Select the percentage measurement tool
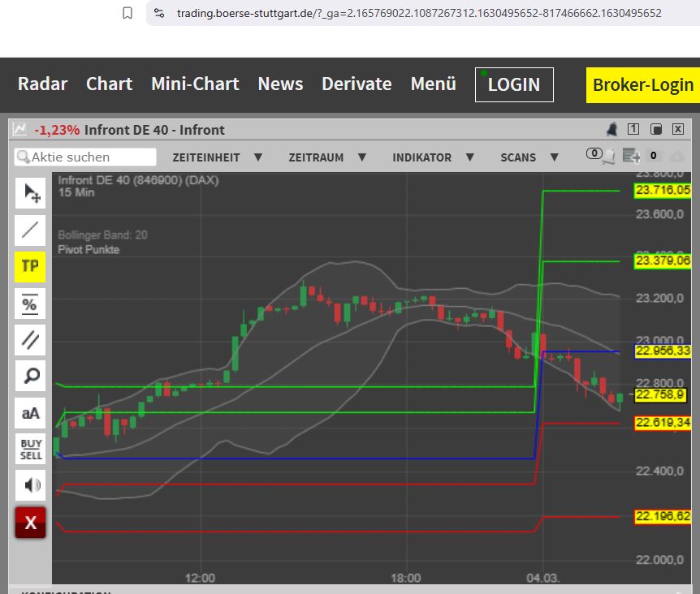The width and height of the screenshot is (700, 594). tap(30, 303)
